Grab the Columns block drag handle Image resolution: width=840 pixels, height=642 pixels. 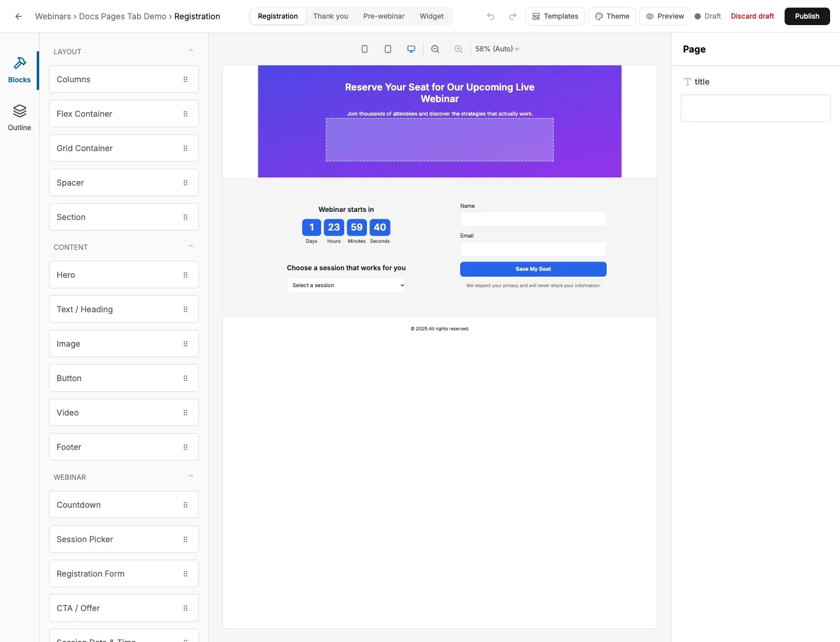185,79
